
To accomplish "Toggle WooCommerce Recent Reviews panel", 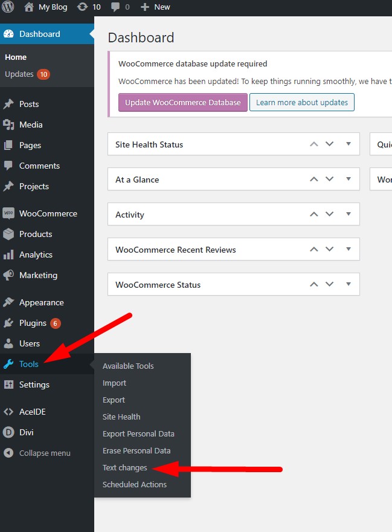I will (349, 249).
